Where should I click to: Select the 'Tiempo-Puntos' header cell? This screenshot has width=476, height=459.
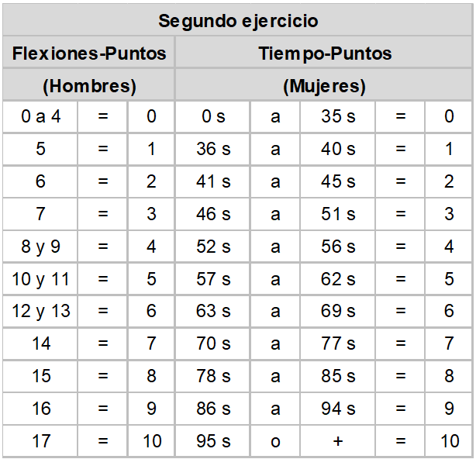pos(324,52)
